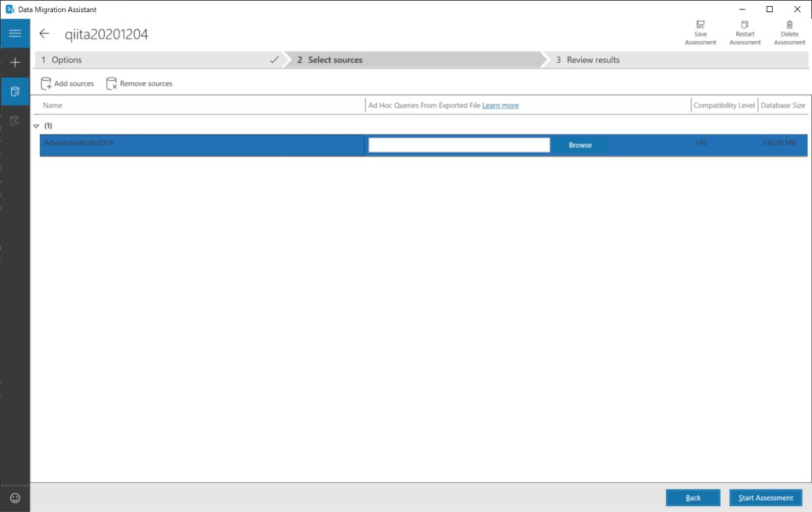Image resolution: width=812 pixels, height=512 pixels.
Task: Click the smiley feedback icon
Action: 15,498
